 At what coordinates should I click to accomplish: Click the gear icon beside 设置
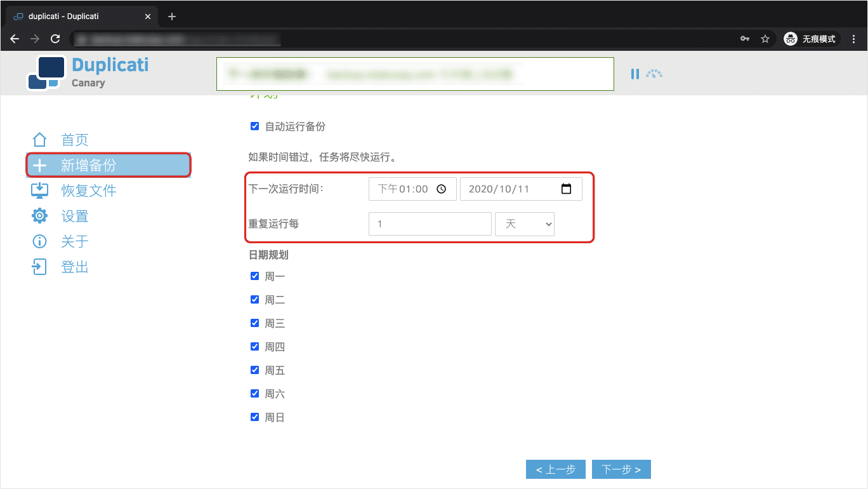[39, 216]
